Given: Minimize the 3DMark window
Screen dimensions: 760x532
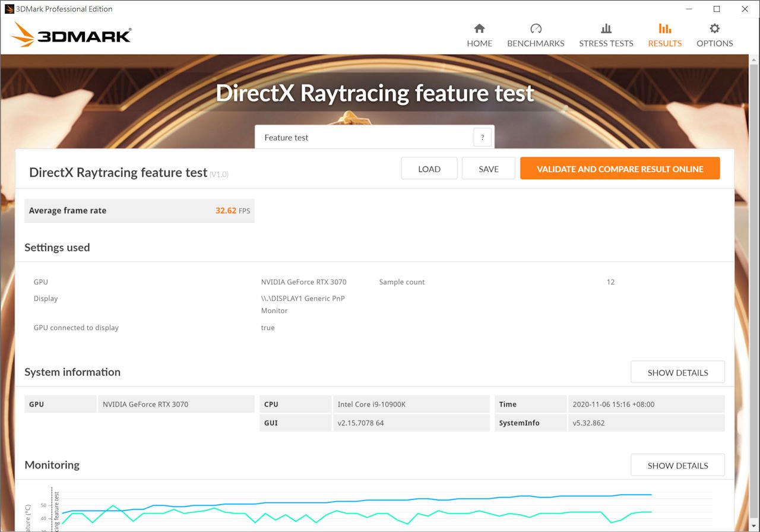Looking at the screenshot, I should (x=689, y=9).
